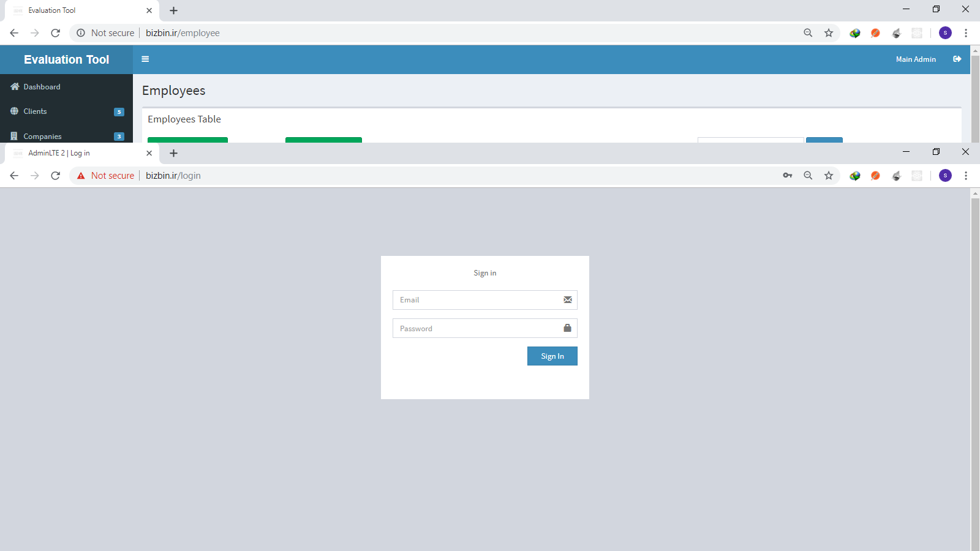Click zoom icon in login window address bar
Viewport: 980px width, 551px height.
808,176
